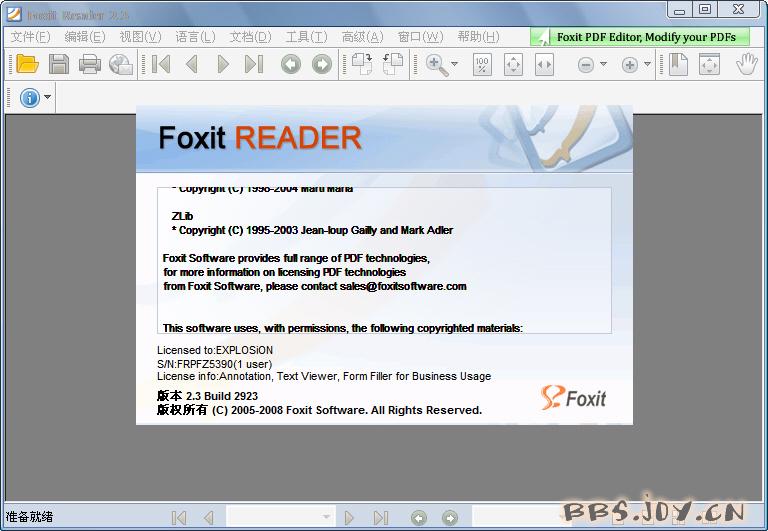
Task: Click the Foxit logo on about splash
Action: coord(573,397)
